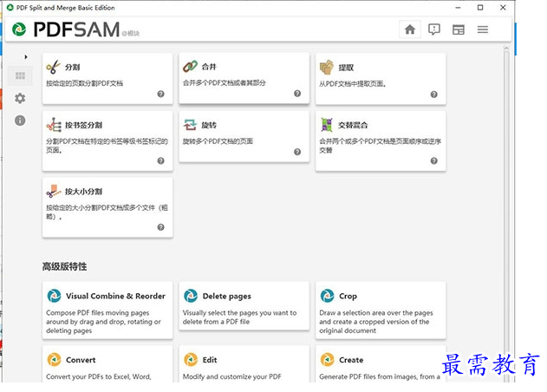Click description 旋转多个PDF文档的页面
The width and height of the screenshot is (547, 392).
pyautogui.click(x=218, y=141)
